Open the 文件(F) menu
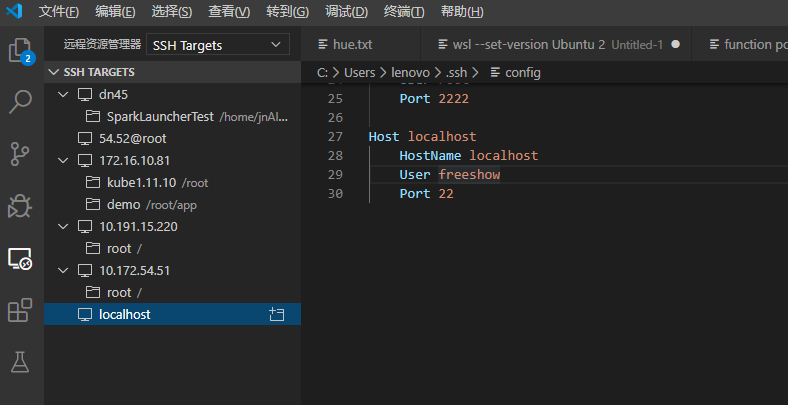 pyautogui.click(x=59, y=12)
